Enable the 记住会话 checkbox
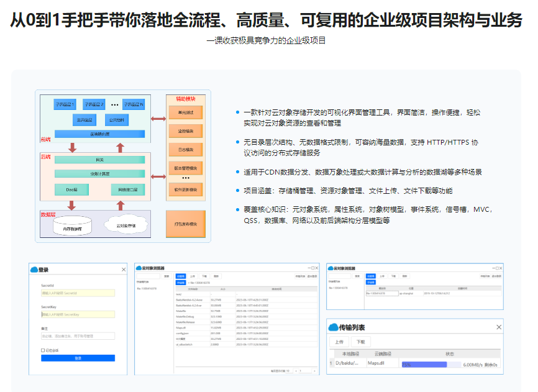538x392 pixels. [x=43, y=350]
